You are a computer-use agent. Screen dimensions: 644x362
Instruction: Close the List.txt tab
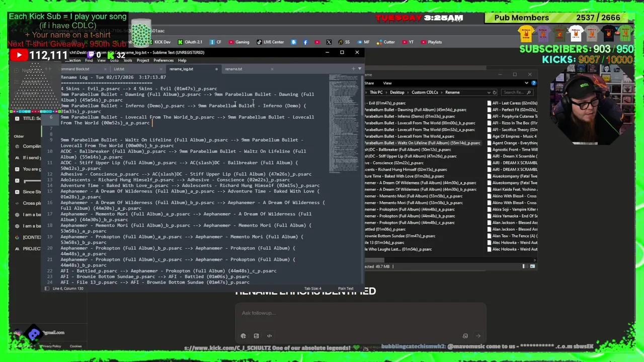(162, 69)
